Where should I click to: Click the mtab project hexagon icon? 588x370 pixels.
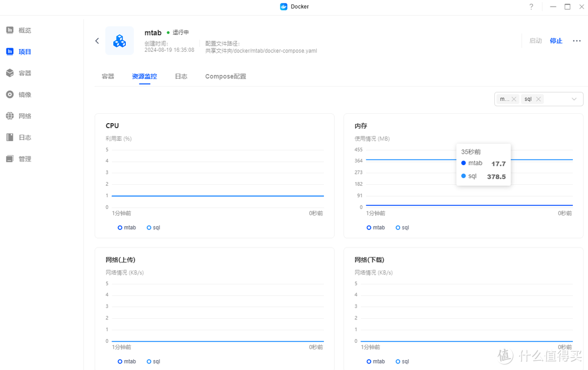119,40
